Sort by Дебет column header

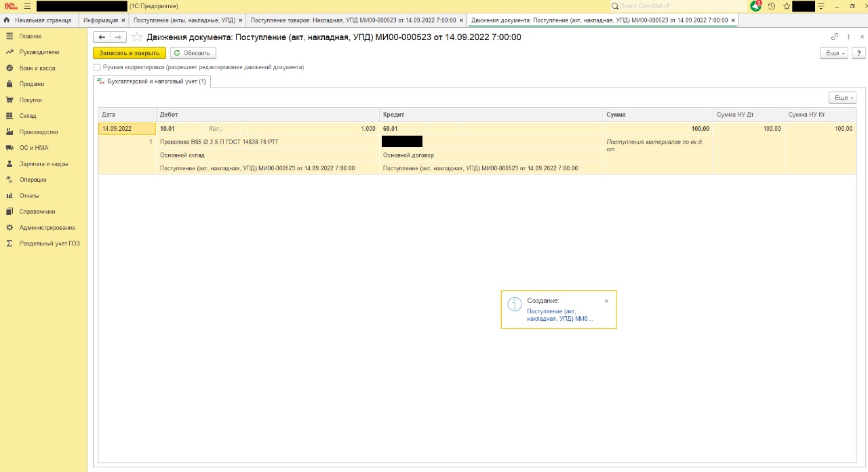(268, 115)
